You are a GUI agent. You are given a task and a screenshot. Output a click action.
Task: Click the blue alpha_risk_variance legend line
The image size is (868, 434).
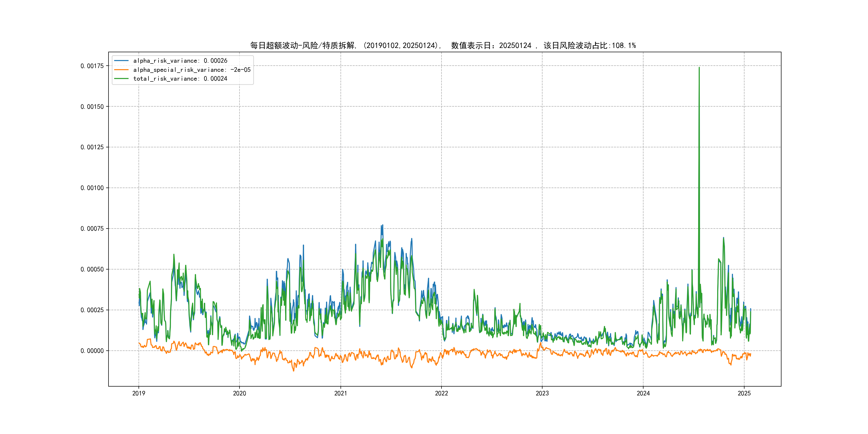click(x=121, y=61)
